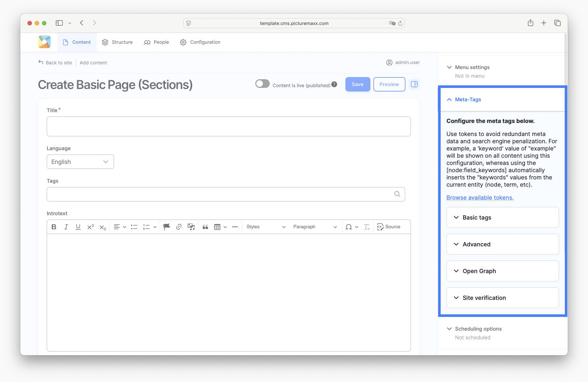Toggle bold formatting in Introtext editor
This screenshot has height=382, width=588.
tap(54, 227)
